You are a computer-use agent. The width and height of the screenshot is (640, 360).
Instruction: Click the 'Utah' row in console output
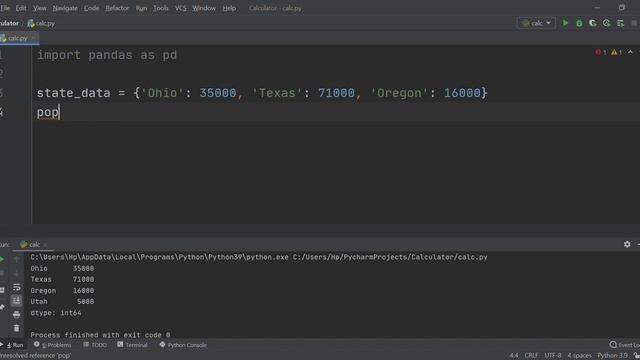(62, 302)
